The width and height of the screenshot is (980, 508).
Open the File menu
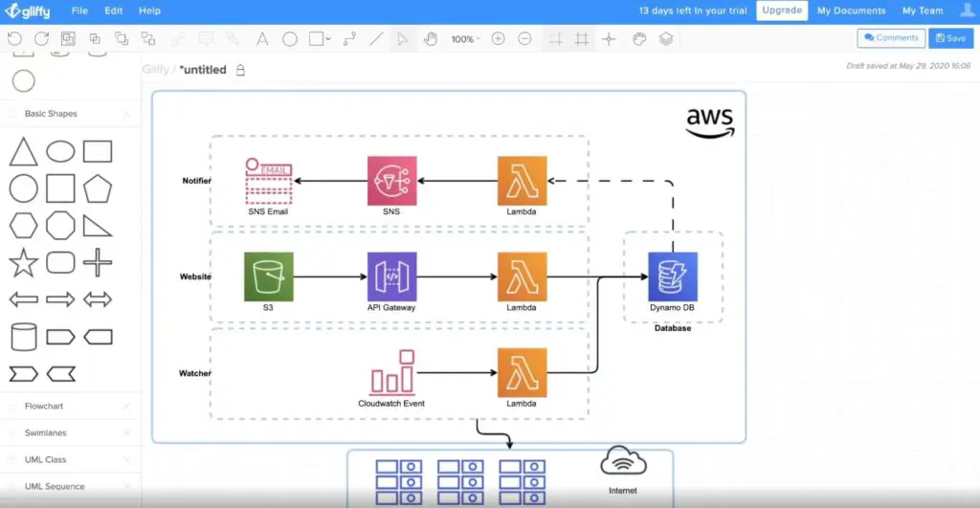click(x=79, y=11)
